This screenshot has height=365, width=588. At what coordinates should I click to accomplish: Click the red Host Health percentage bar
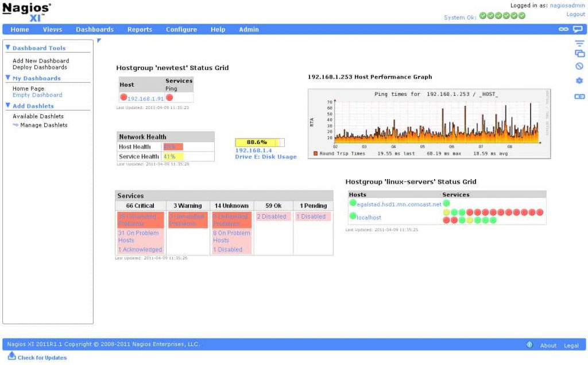point(173,146)
